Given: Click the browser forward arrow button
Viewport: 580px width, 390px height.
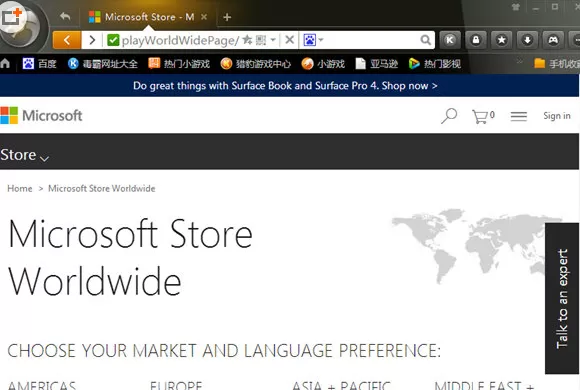Looking at the screenshot, I should [92, 40].
